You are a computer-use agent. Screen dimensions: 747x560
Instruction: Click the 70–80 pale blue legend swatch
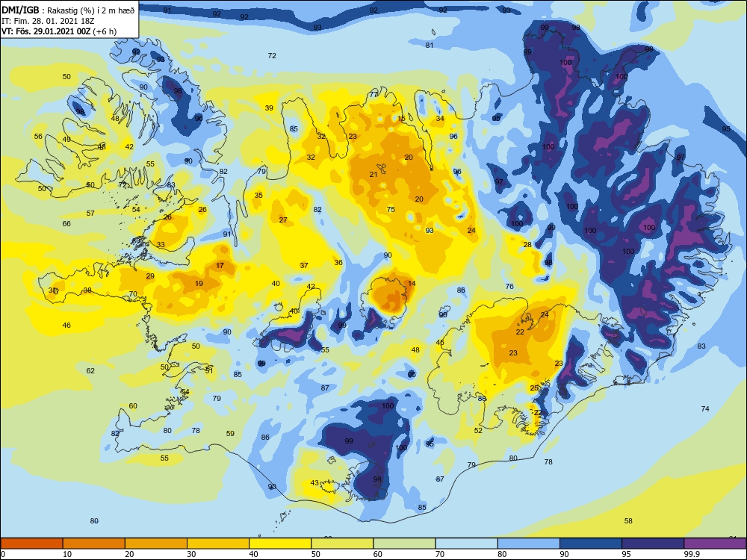point(466,544)
